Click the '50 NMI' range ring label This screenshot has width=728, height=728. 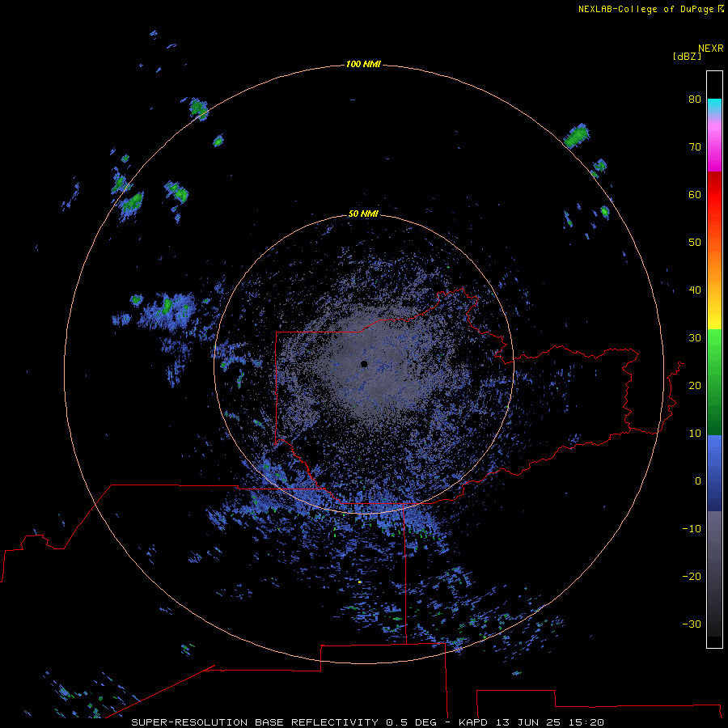[x=363, y=214]
